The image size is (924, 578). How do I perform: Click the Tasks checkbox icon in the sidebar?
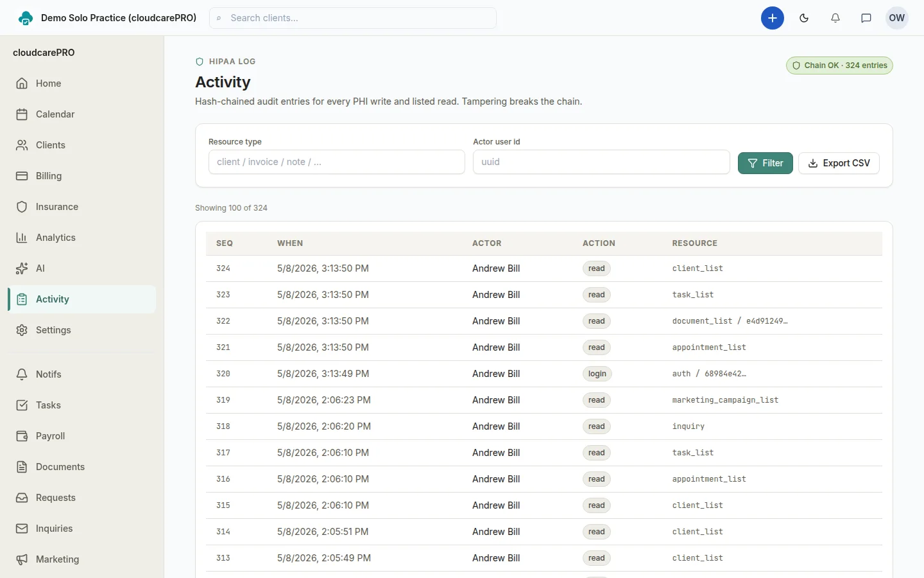(x=22, y=405)
